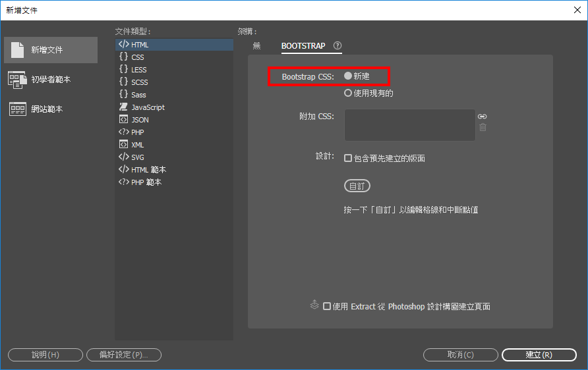
Task: Click the trash icon to remove CSS
Action: 483,127
